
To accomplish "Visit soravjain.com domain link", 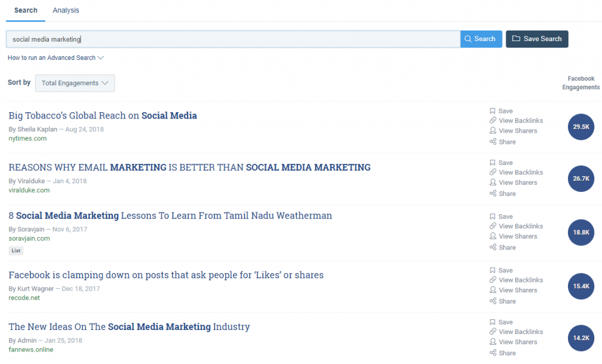I will (x=29, y=238).
